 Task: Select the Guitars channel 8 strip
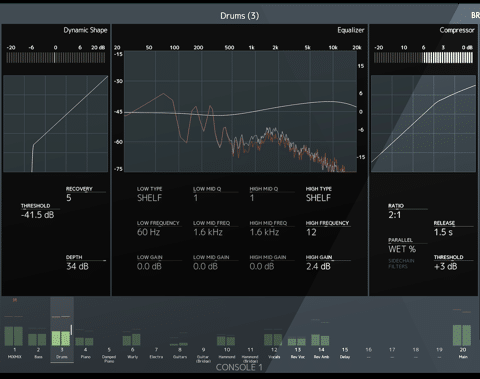[x=180, y=330]
